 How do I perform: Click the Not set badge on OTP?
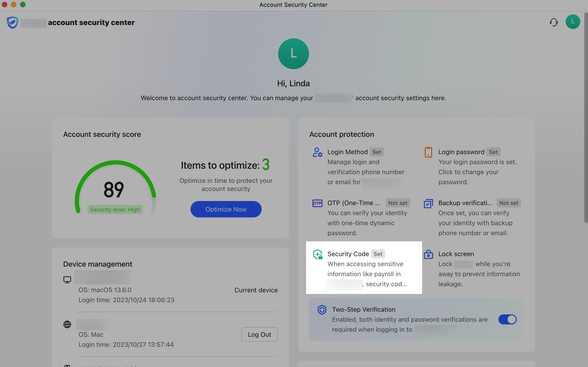tap(397, 203)
